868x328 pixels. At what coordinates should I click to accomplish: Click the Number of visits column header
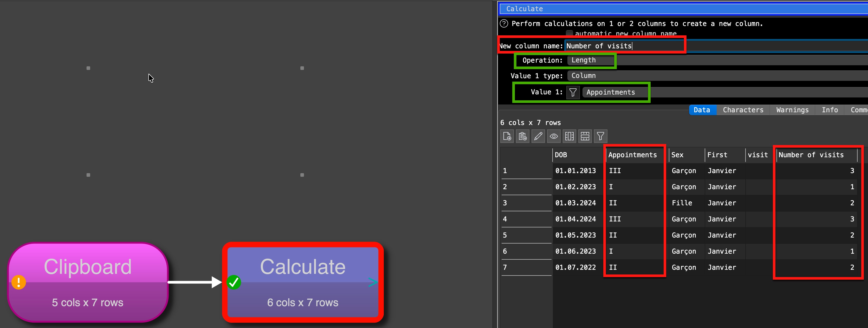coord(811,155)
